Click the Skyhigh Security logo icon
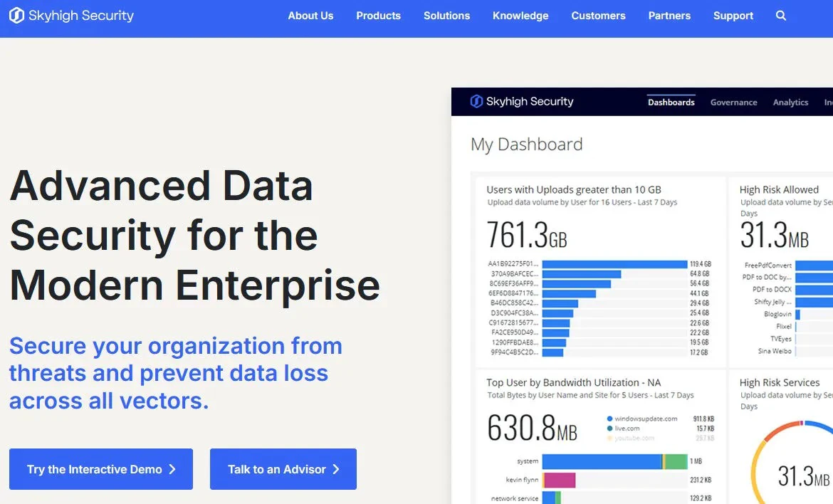833x504 pixels. point(16,15)
